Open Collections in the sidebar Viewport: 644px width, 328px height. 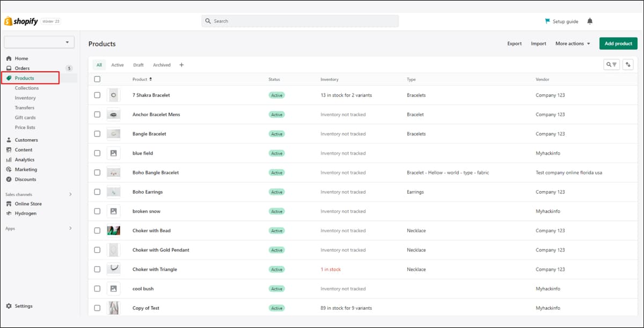point(27,88)
